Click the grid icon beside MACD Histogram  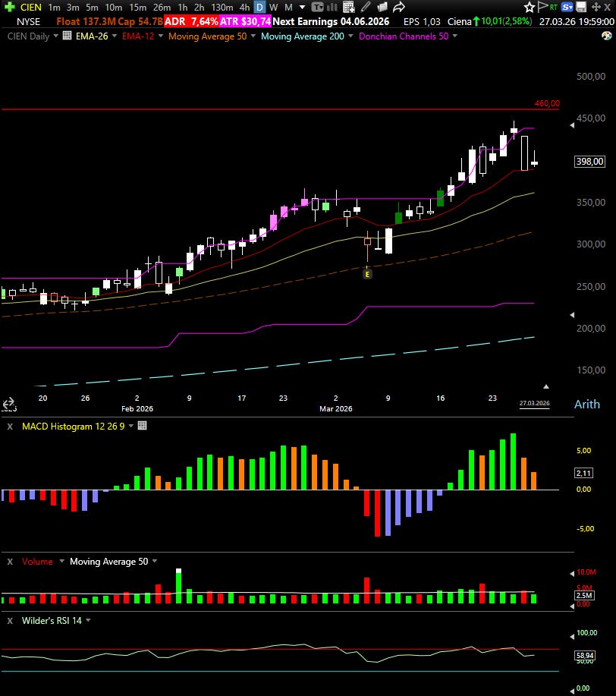click(142, 426)
